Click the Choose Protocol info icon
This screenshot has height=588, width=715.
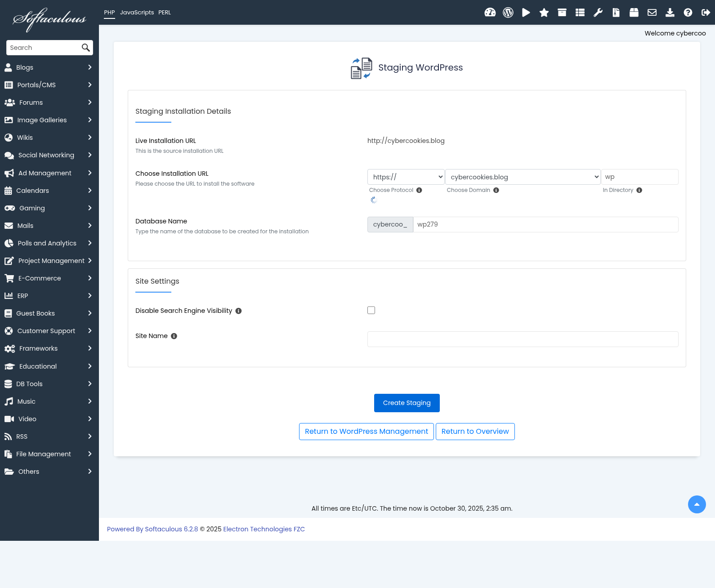419,190
